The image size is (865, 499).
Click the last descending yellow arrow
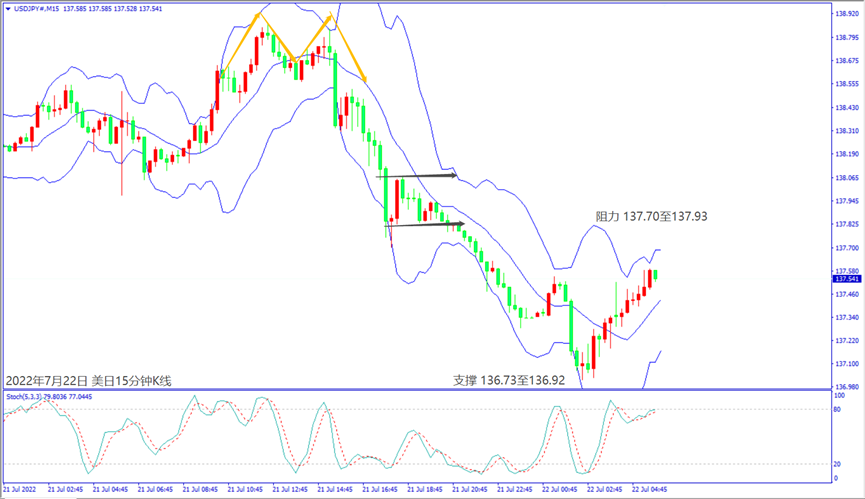(348, 50)
